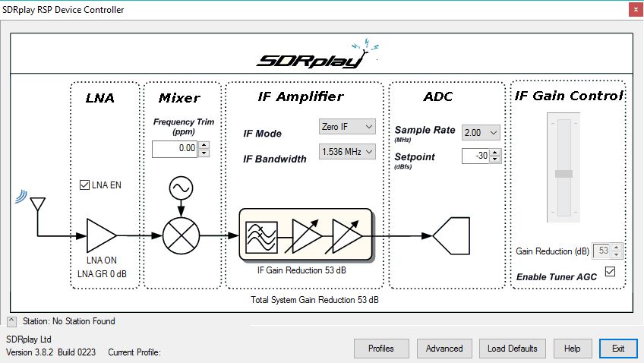Increase the ADC Setpoint value
The height and width of the screenshot is (363, 644).
click(495, 153)
